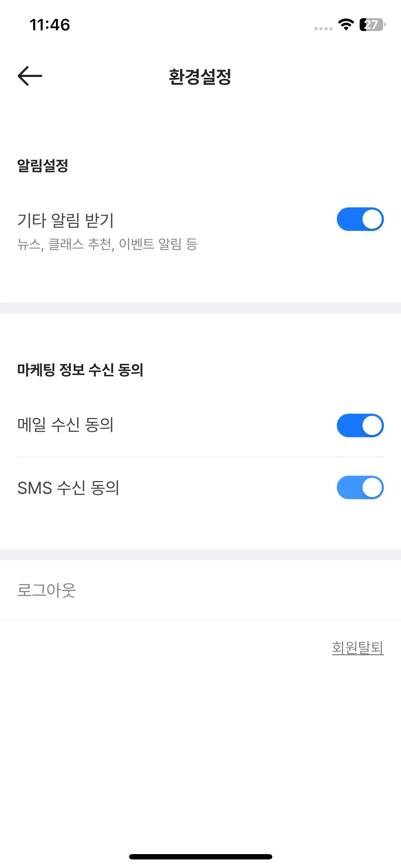Open the 회원탈퇴 link

pos(358,648)
